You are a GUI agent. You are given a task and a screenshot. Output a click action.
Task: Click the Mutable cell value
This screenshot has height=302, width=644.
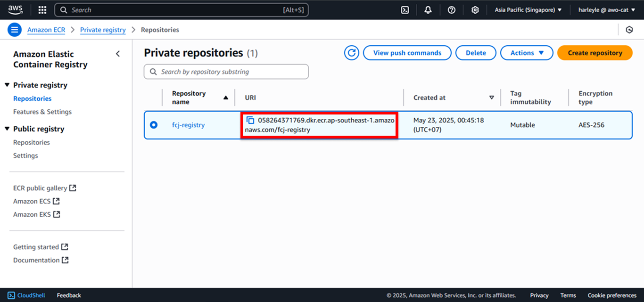522,125
